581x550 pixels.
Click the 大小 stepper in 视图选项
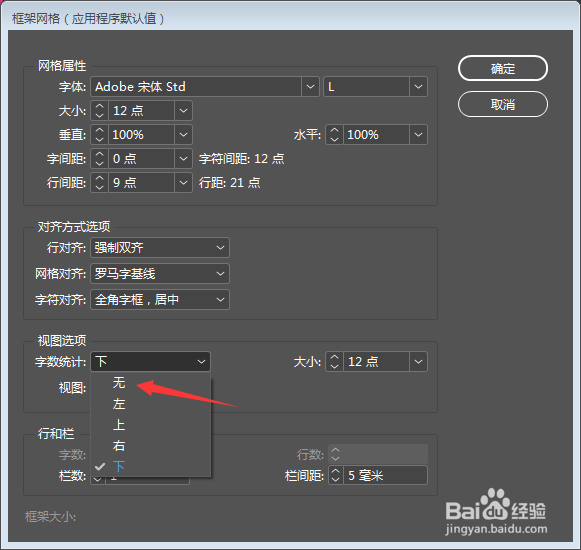point(334,361)
